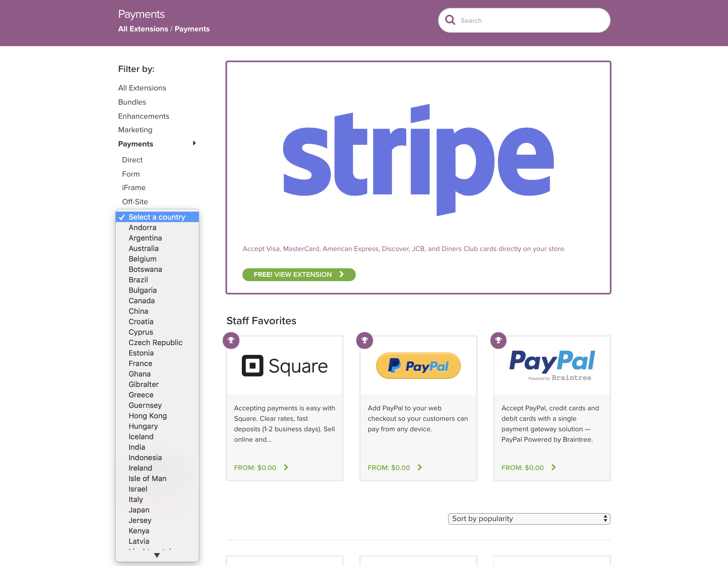Click the staff favorites trophy icon on Square
The height and width of the screenshot is (566, 728).
click(232, 339)
